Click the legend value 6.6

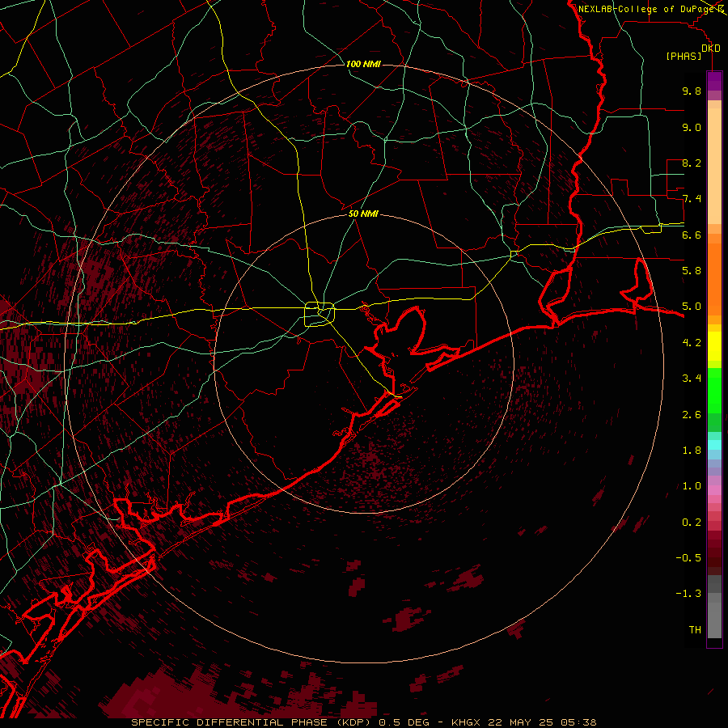pos(692,235)
